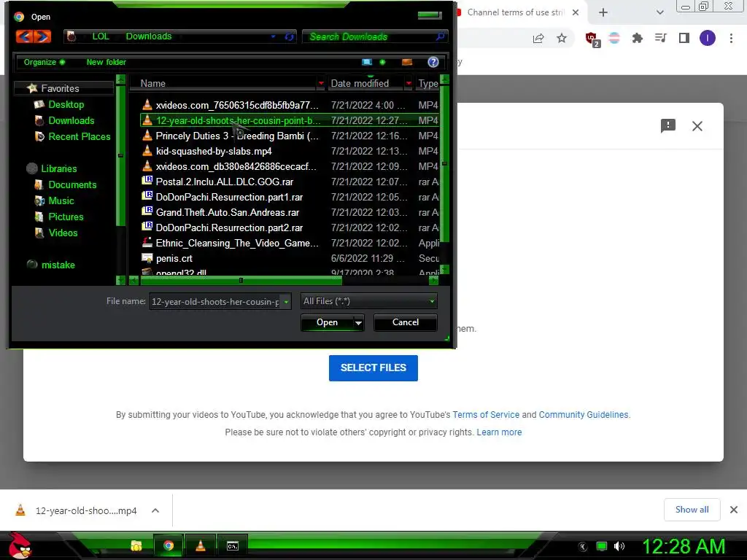
Task: Open the Terms of Service link
Action: (x=486, y=415)
